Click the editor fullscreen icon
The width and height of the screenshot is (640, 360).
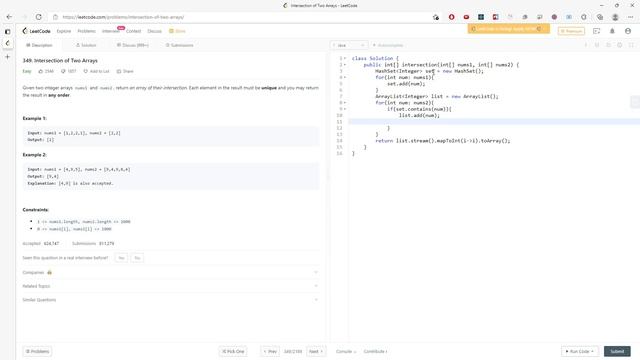click(631, 45)
